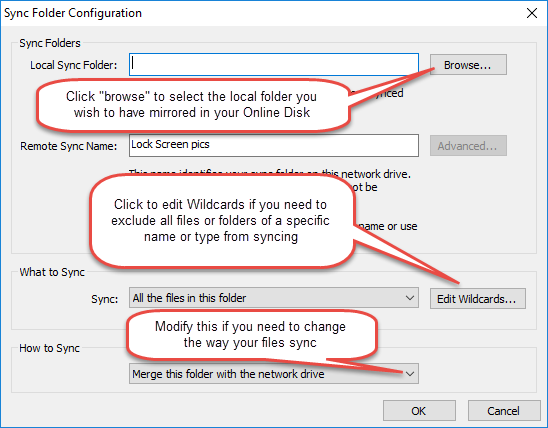Click the chevron arrow on the Sync combo box
This screenshot has width=548, height=428.
tap(410, 298)
